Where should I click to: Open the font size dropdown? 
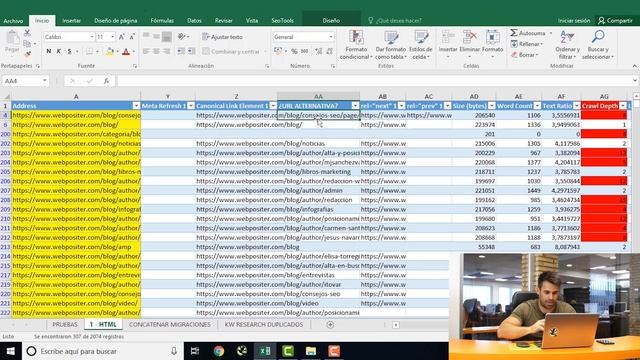click(112, 37)
